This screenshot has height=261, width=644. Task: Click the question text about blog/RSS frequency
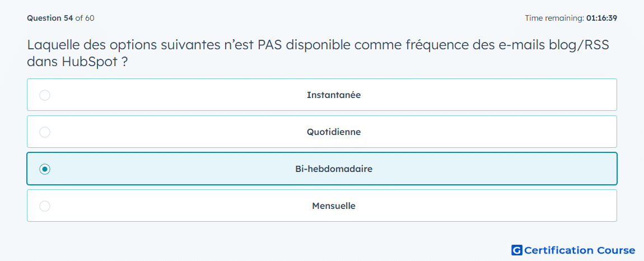click(x=318, y=53)
